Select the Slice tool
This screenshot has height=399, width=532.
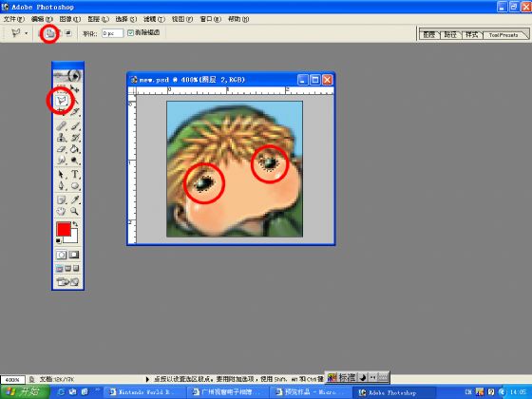tap(75, 111)
